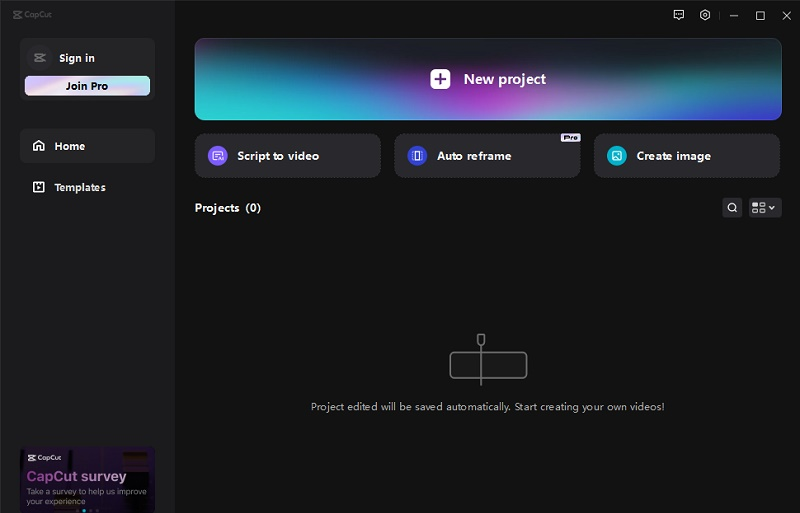Image resolution: width=800 pixels, height=513 pixels.
Task: Click the Join Pro button
Action: click(87, 86)
